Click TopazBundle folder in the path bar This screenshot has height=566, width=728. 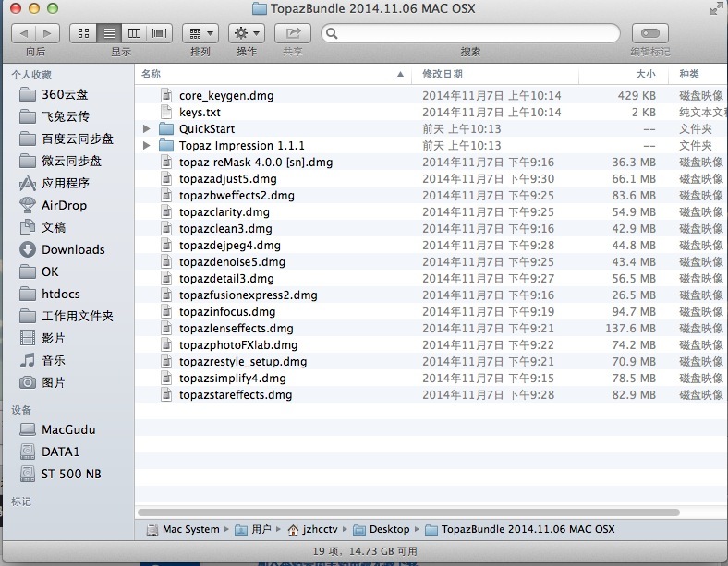click(x=520, y=529)
